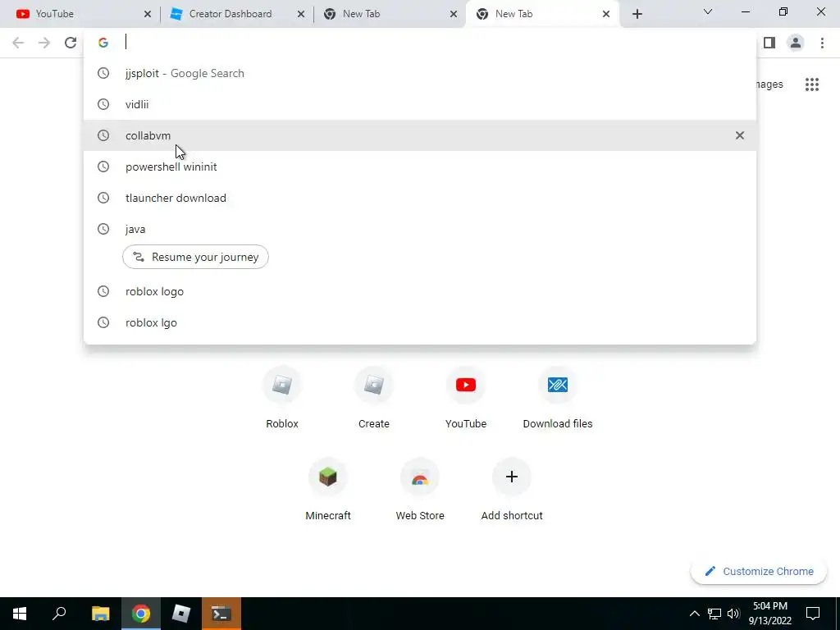
Task: Select jjsploit Google Search suggestion
Action: (420, 73)
